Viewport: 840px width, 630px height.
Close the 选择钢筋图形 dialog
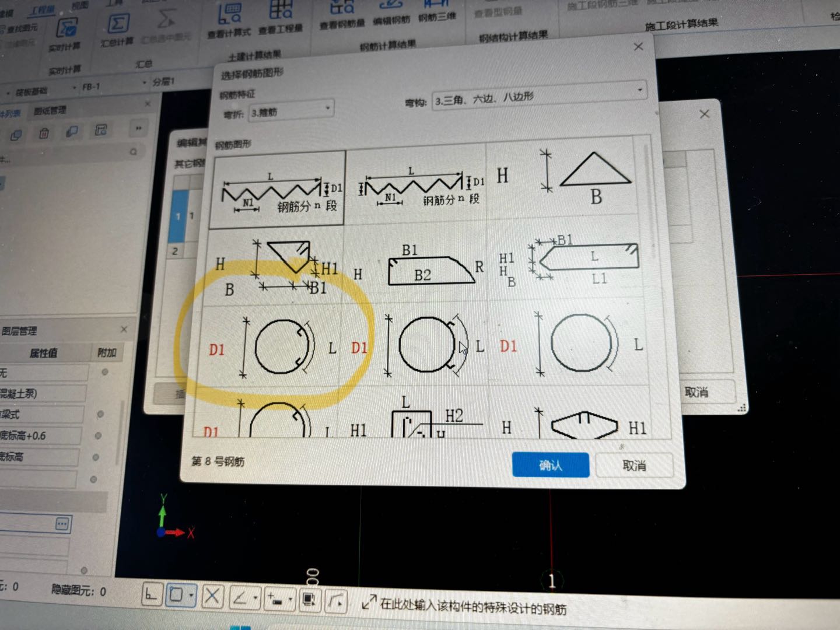639,47
